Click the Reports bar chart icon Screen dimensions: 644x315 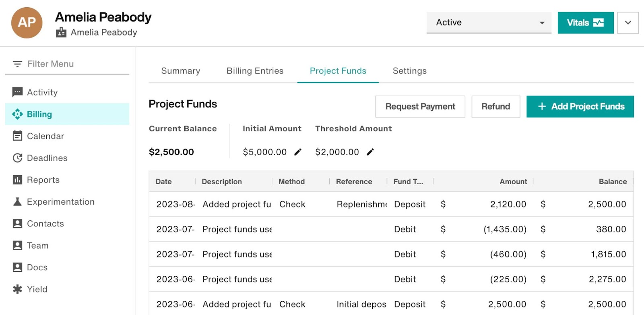click(17, 180)
